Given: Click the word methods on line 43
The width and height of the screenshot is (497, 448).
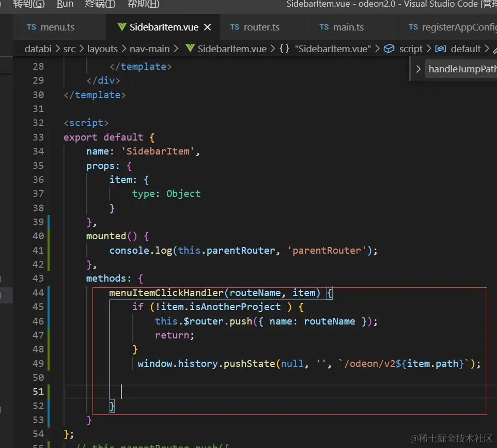Looking at the screenshot, I should [x=106, y=279].
